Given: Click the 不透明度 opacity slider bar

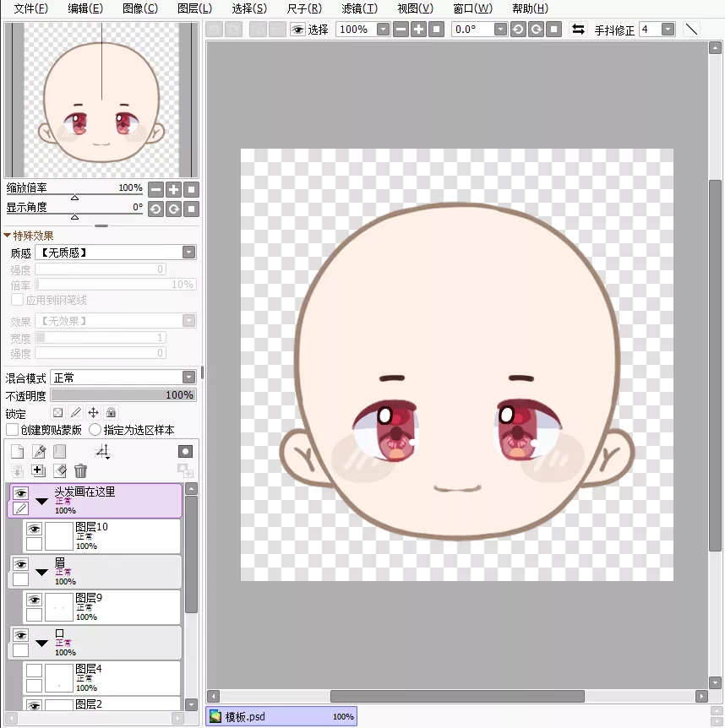Looking at the screenshot, I should [x=123, y=395].
